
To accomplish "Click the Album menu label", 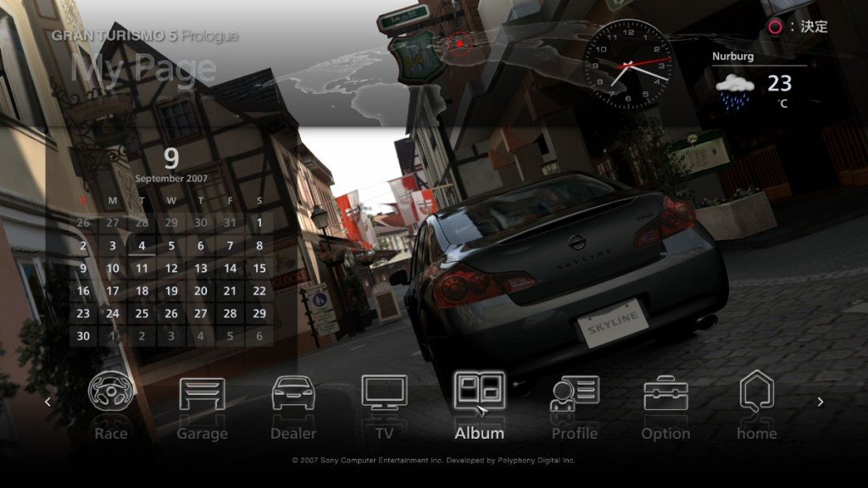I will (x=479, y=433).
